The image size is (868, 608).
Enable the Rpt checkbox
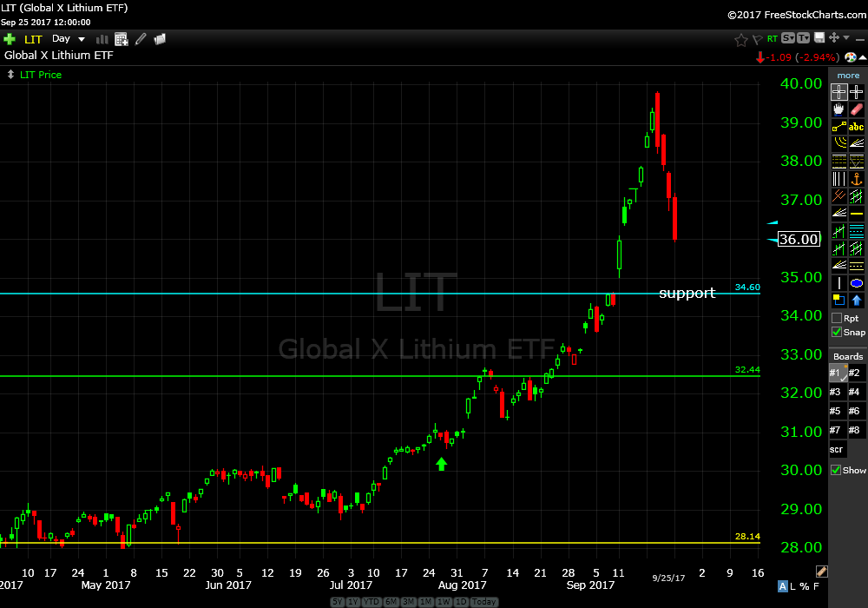point(837,319)
